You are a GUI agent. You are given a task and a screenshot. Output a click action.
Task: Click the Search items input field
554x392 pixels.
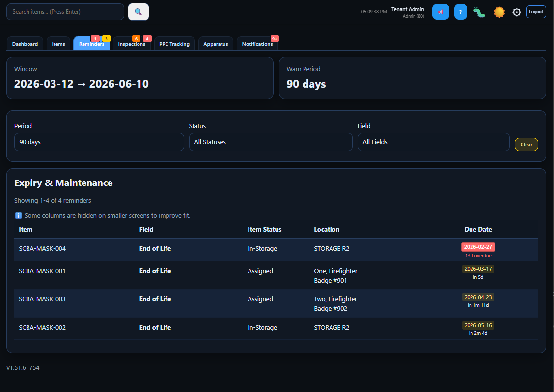tap(65, 11)
